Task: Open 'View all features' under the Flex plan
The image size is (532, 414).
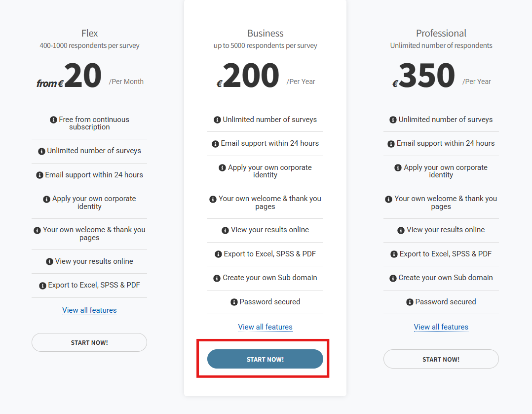Action: point(89,310)
